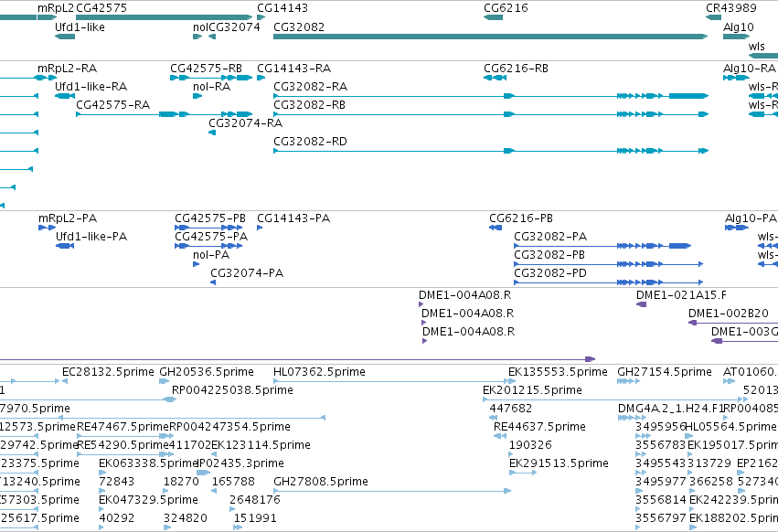Select protein CG32082-PD
The height and width of the screenshot is (532, 778).
(x=608, y=282)
